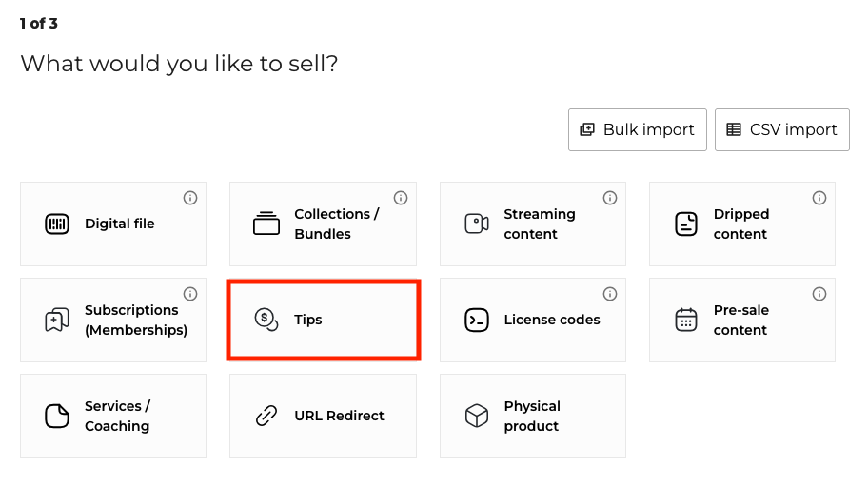Select the Pre-sale content calendar icon

(x=685, y=321)
